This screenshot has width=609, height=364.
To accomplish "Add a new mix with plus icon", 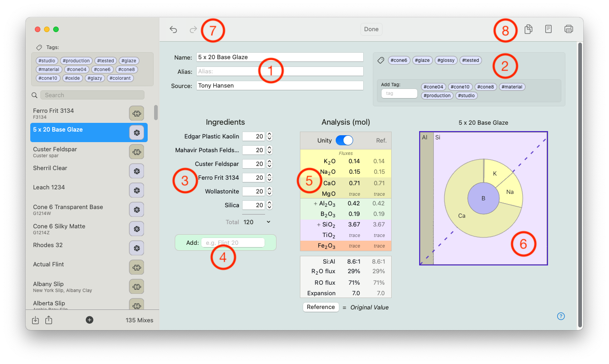I will [89, 320].
